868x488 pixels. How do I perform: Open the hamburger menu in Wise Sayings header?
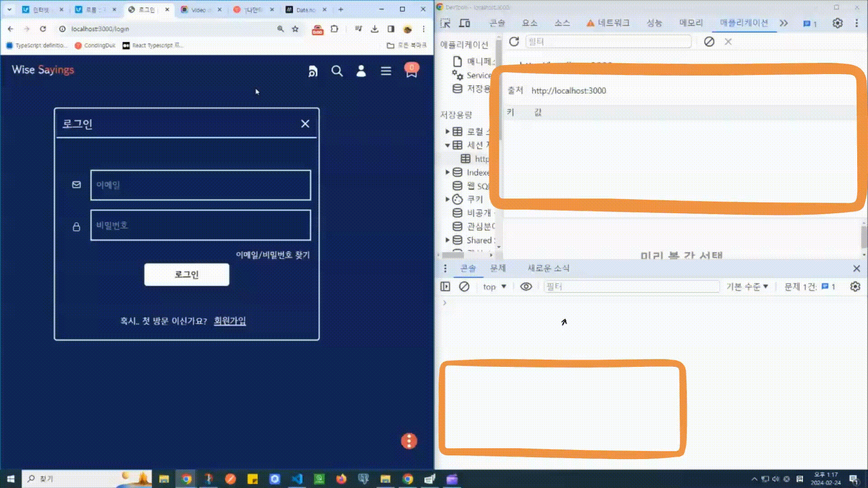pos(386,71)
